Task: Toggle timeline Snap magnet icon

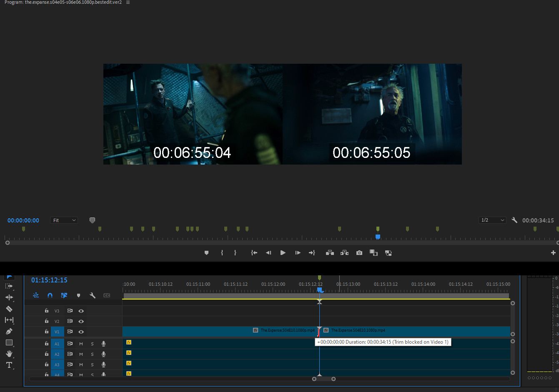Action: [50, 295]
